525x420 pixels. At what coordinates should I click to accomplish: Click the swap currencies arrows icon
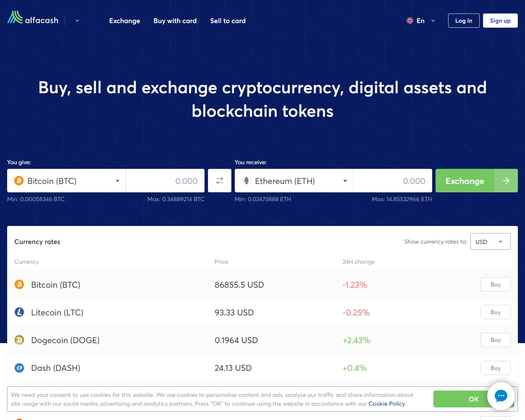click(x=220, y=181)
